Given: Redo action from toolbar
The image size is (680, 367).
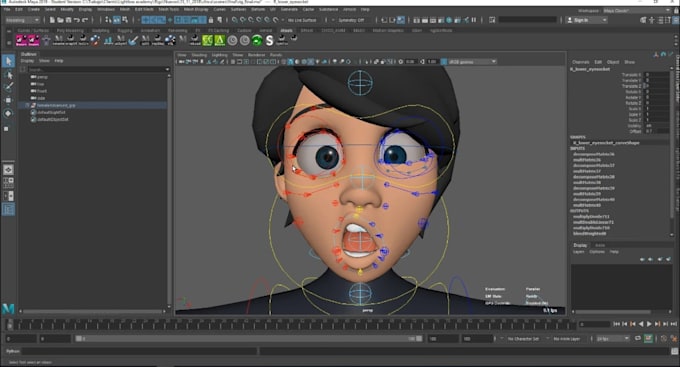Looking at the screenshot, I should pos(85,20).
